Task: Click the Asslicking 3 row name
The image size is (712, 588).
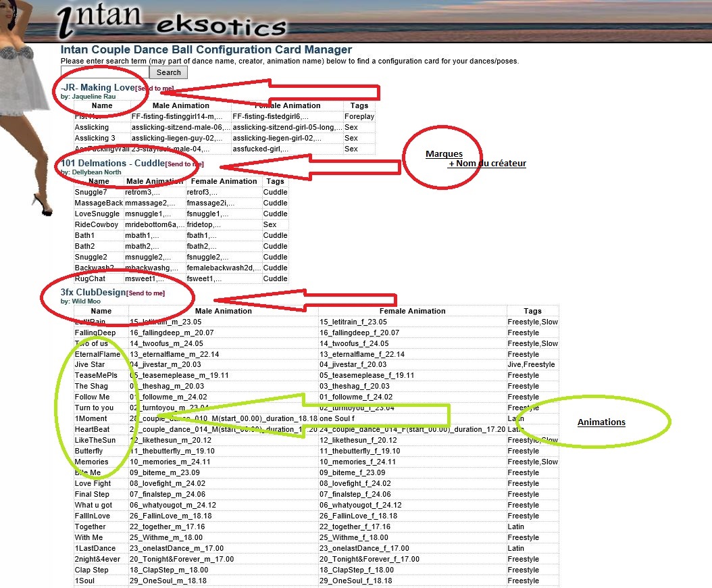Action: click(95, 138)
